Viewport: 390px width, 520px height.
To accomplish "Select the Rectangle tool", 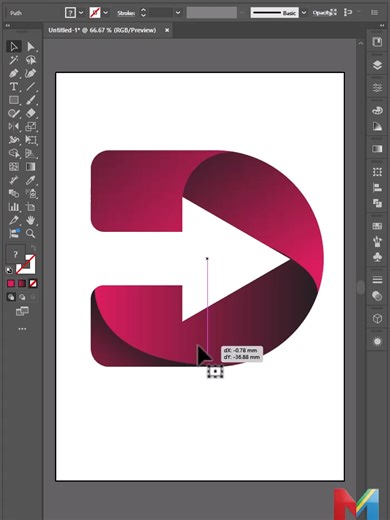I will pos(14,100).
